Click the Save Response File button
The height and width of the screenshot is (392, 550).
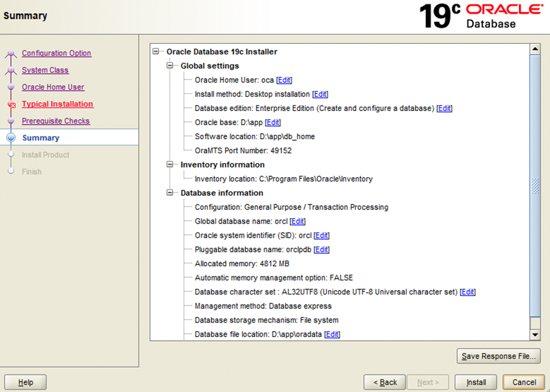pos(499,356)
